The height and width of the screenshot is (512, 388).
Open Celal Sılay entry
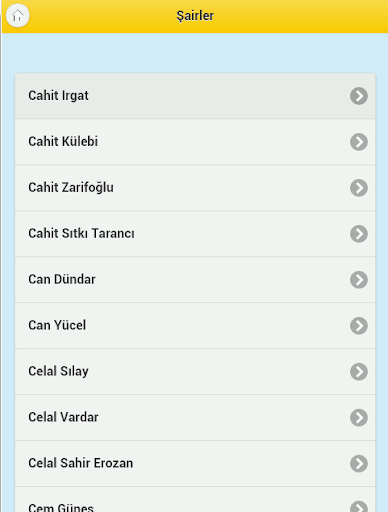click(195, 372)
